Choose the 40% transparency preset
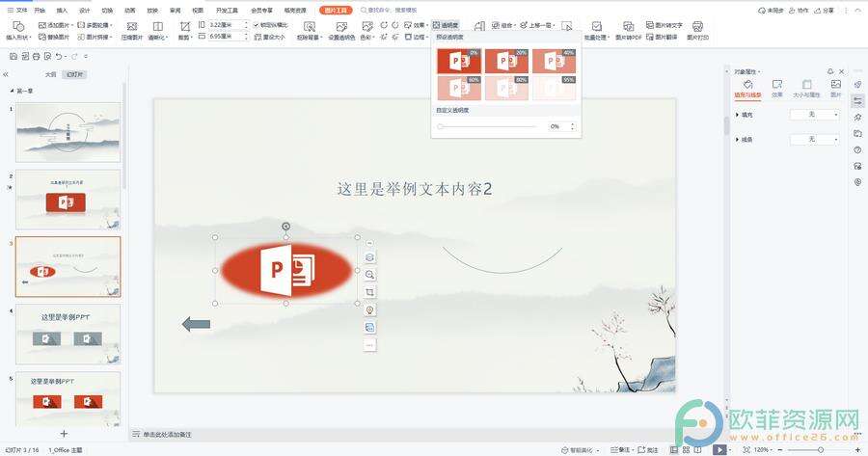This screenshot has width=868, height=456. pos(554,61)
